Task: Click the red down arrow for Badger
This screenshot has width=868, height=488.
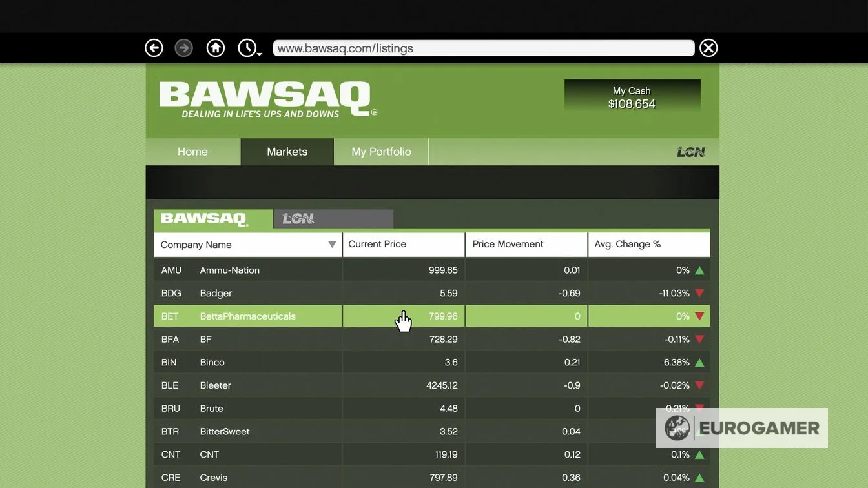Action: click(699, 294)
